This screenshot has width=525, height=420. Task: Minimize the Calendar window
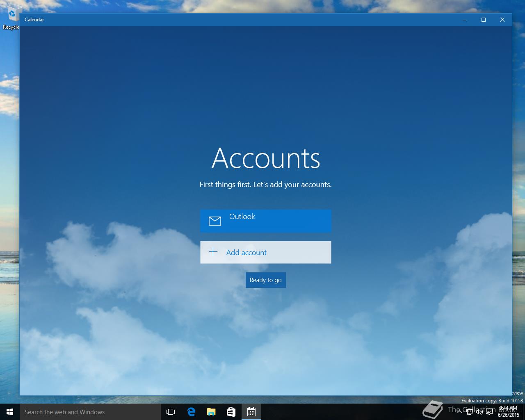pos(465,20)
